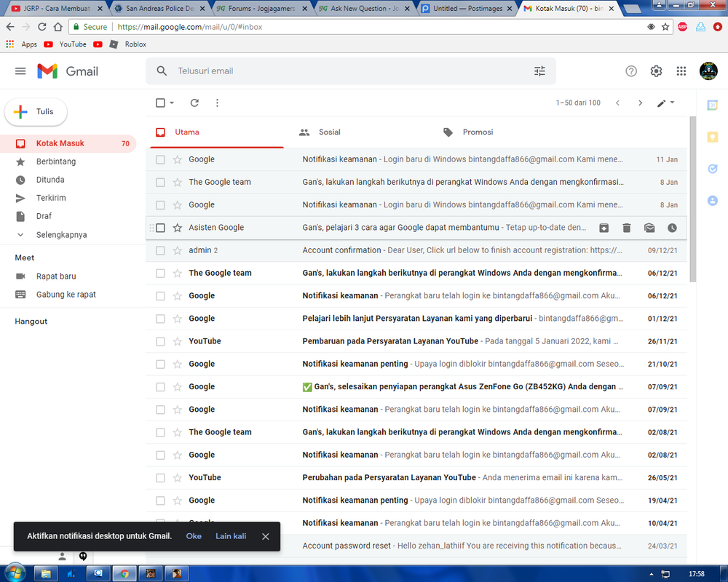Switch to the Sosial tab
The height and width of the screenshot is (582, 728).
point(329,132)
